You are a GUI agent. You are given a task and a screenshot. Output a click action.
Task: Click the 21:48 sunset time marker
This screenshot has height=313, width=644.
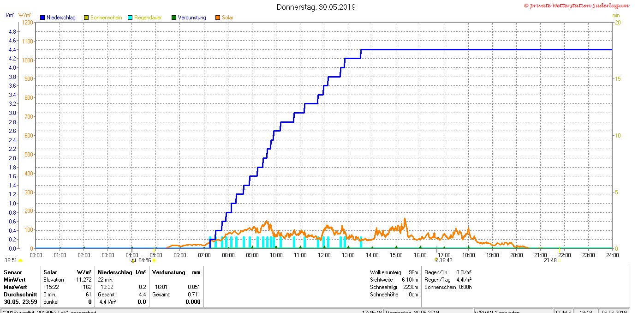click(550, 260)
